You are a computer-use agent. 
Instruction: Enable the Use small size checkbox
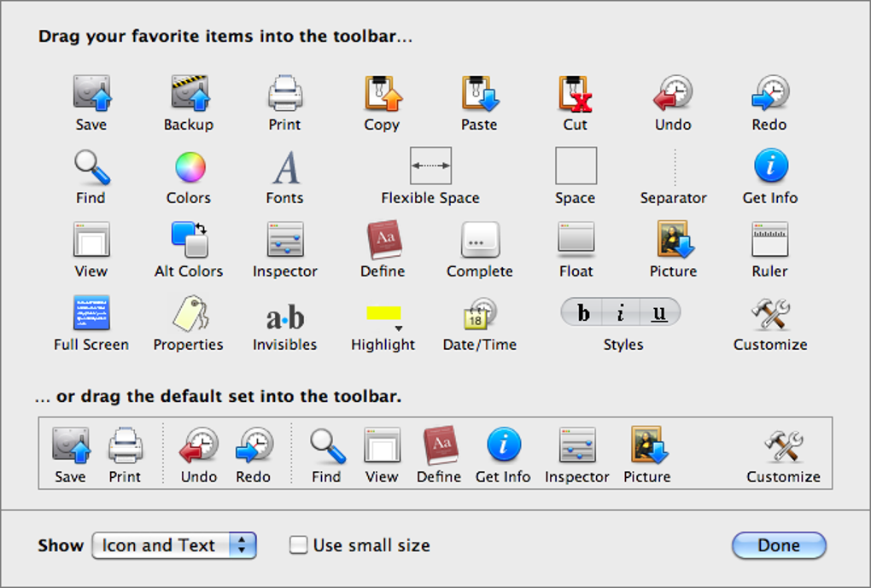click(298, 544)
